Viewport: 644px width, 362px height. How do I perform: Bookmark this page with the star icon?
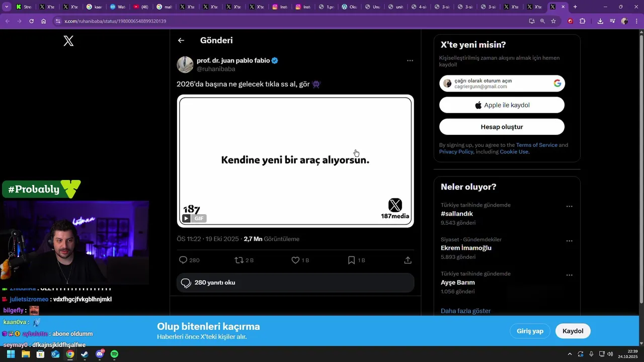[553, 21]
